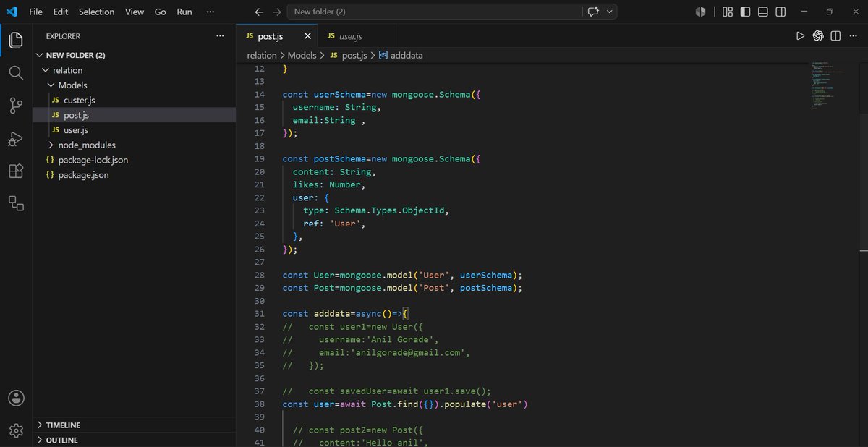This screenshot has width=868, height=447.
Task: Open the Edit menu
Action: click(61, 12)
